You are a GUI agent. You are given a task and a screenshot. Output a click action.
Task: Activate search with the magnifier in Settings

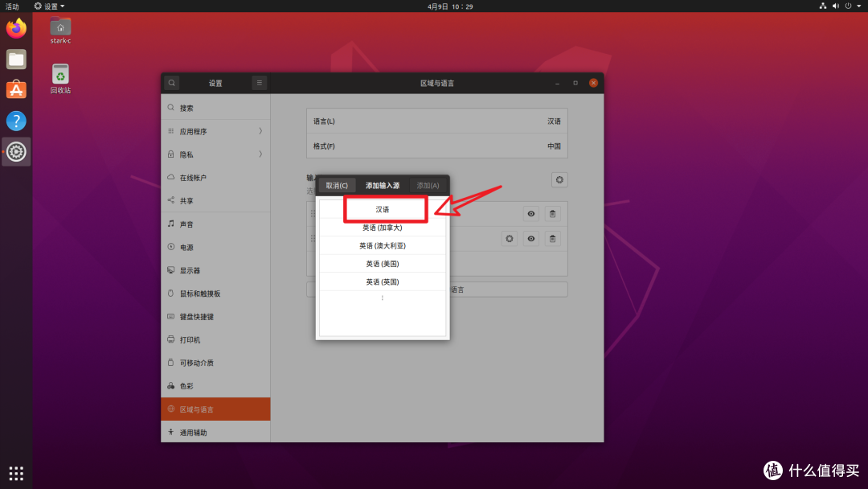[x=171, y=82]
